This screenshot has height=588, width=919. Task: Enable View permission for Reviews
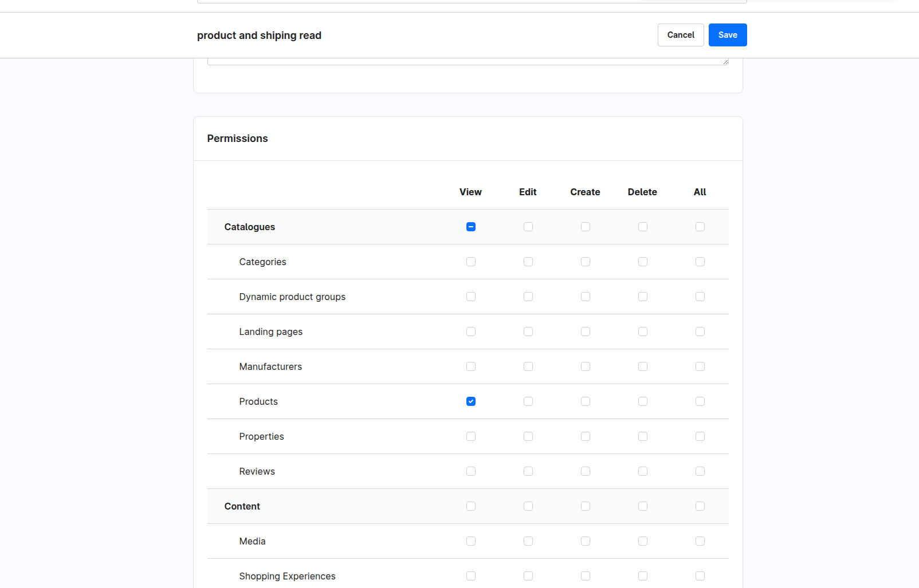tap(470, 471)
